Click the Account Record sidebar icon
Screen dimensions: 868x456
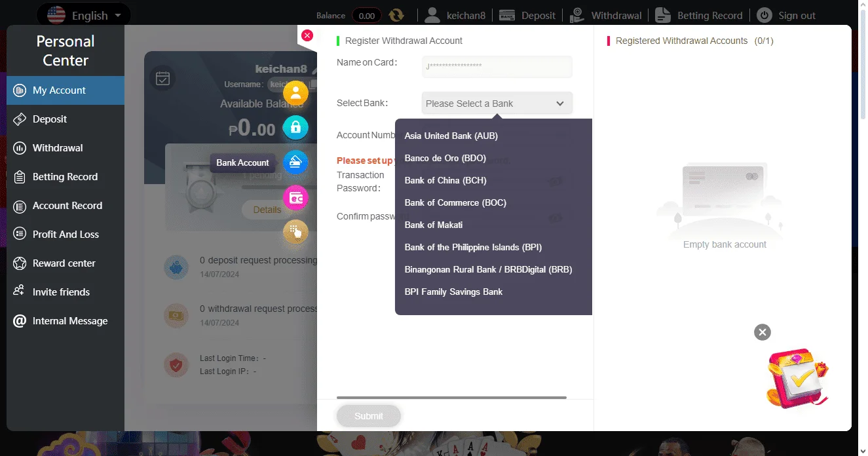coord(20,206)
